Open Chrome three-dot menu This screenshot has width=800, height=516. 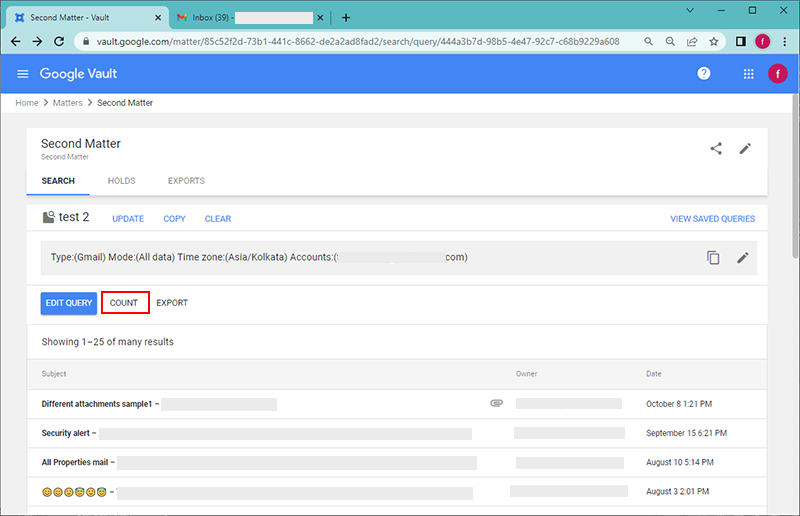click(x=785, y=41)
